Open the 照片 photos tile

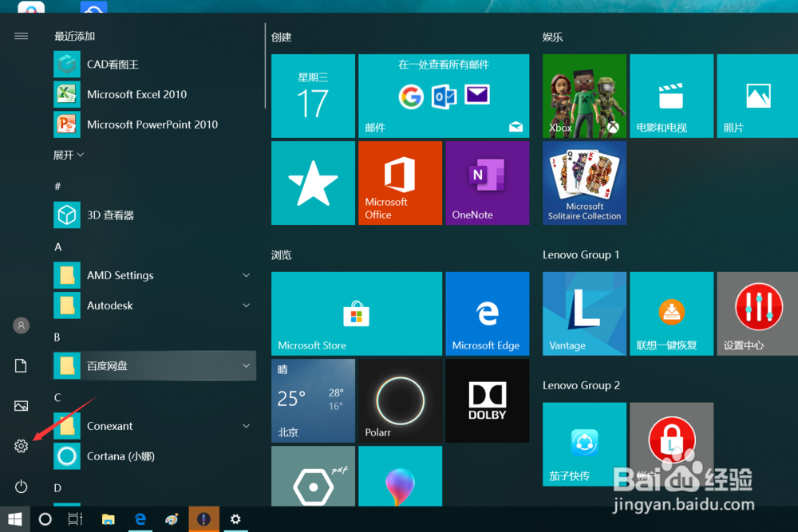(757, 96)
